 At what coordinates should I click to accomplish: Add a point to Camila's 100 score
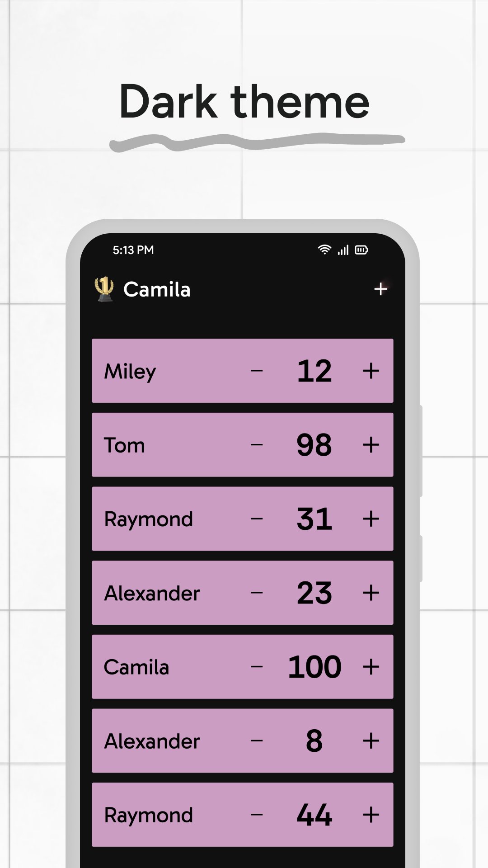coord(371,667)
